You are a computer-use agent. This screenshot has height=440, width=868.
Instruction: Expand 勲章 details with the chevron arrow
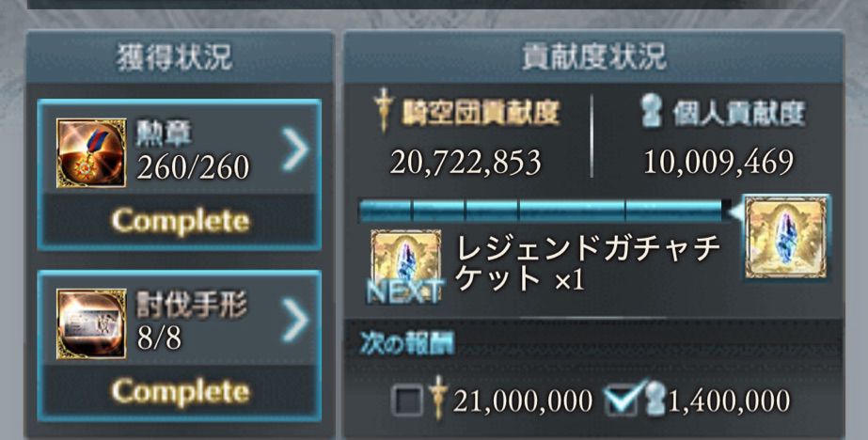pyautogui.click(x=294, y=149)
